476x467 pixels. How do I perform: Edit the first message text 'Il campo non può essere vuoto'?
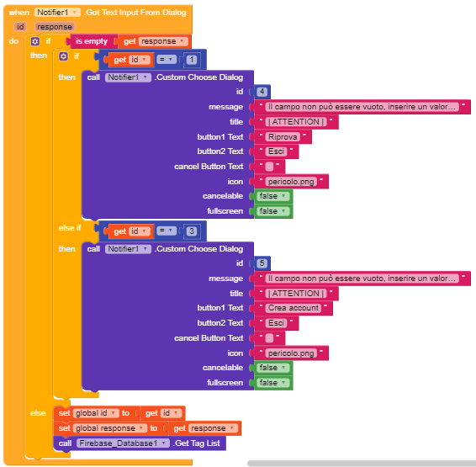click(362, 107)
